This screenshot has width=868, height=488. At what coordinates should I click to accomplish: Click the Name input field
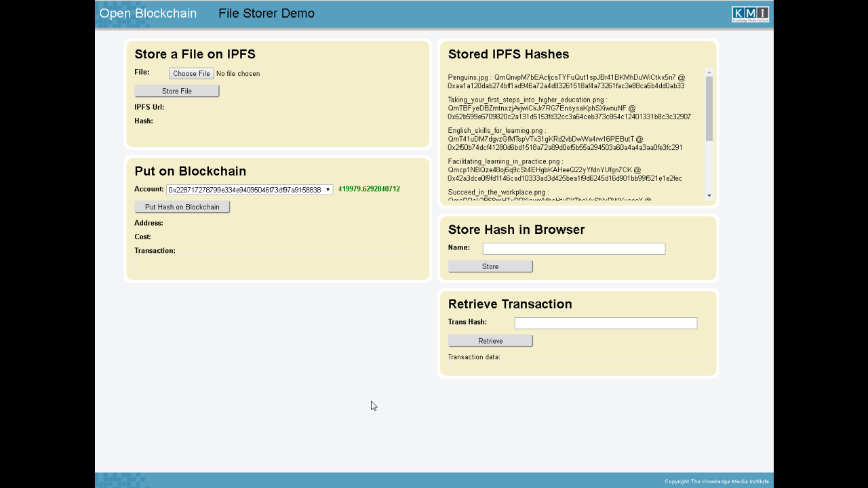click(x=573, y=249)
